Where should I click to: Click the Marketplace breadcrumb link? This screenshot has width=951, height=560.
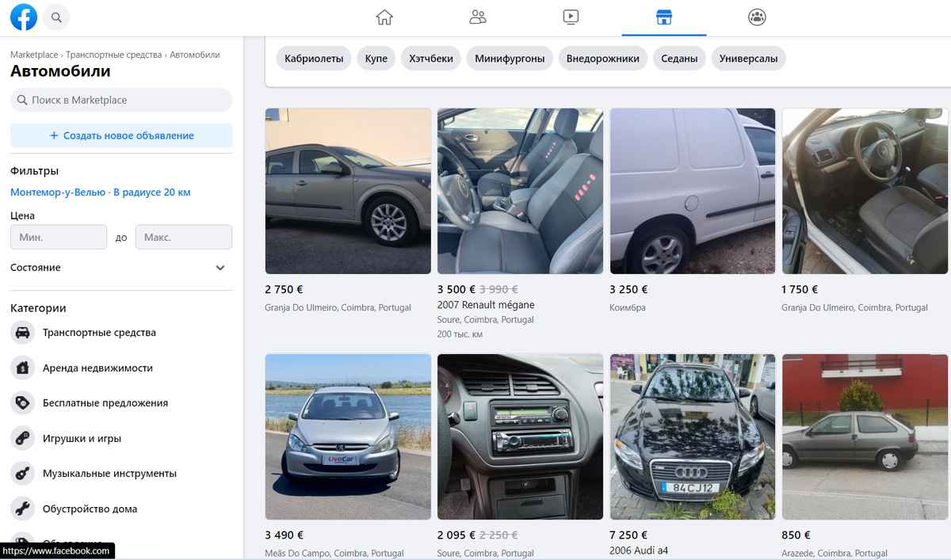point(33,54)
